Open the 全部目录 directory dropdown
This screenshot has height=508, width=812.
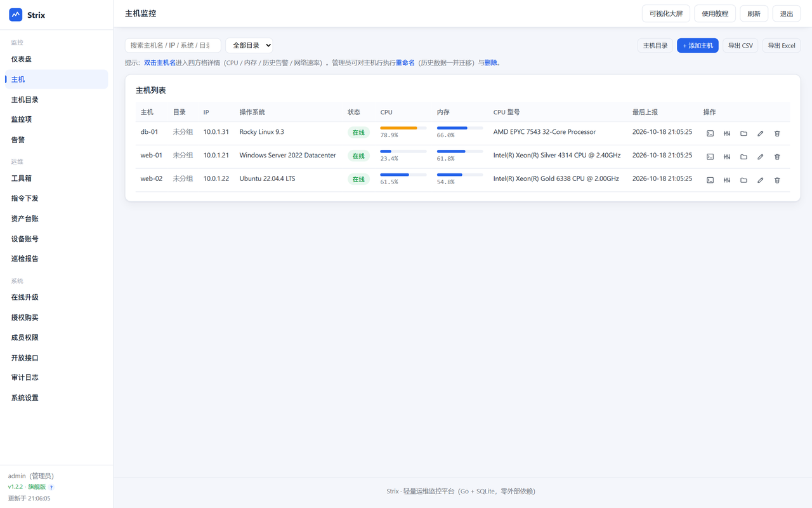click(x=249, y=46)
